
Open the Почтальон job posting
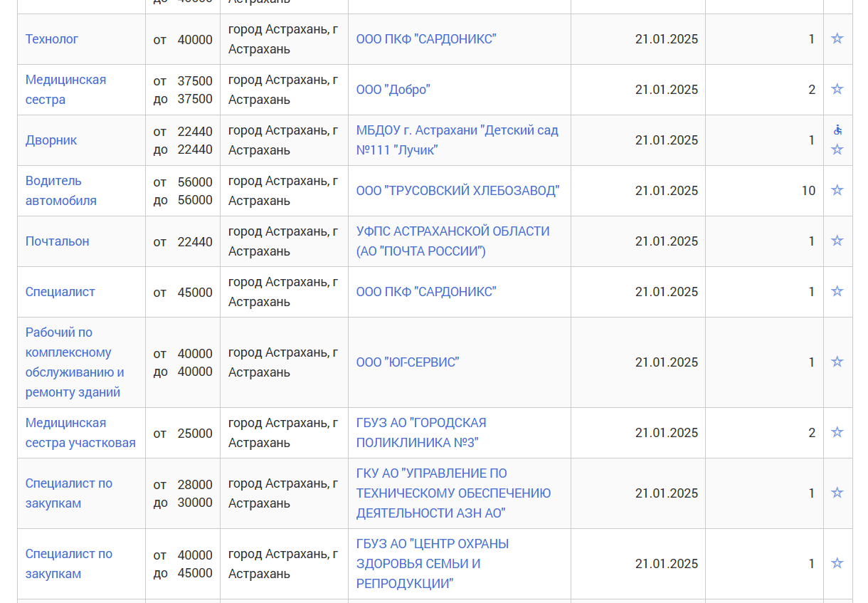(58, 241)
